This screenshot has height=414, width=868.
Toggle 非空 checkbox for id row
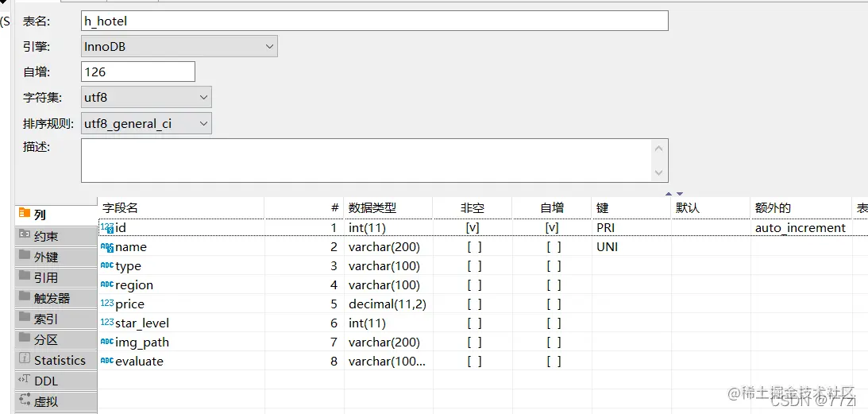[x=473, y=228]
